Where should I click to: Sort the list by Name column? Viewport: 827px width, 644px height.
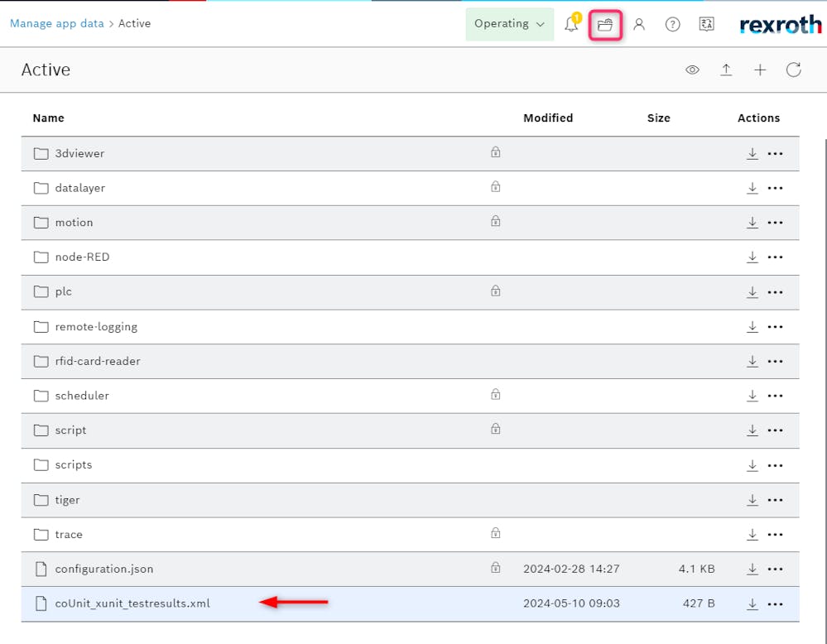[x=48, y=118]
